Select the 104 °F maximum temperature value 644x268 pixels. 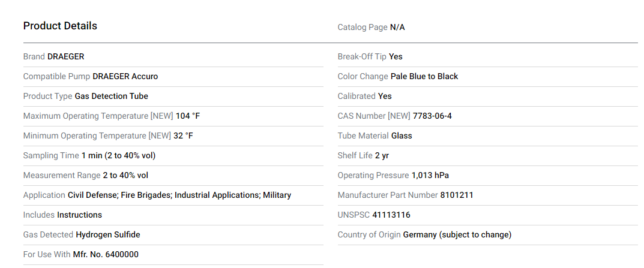pos(188,116)
